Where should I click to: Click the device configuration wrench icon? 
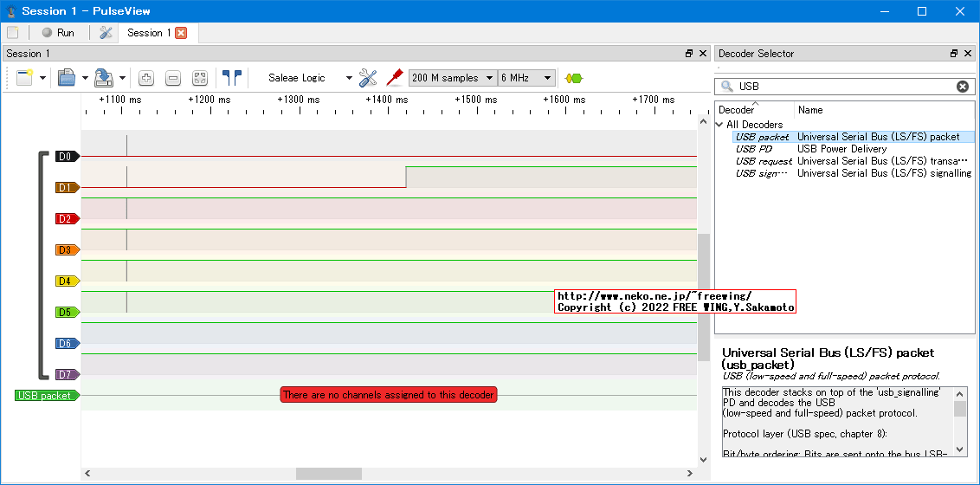tap(368, 78)
